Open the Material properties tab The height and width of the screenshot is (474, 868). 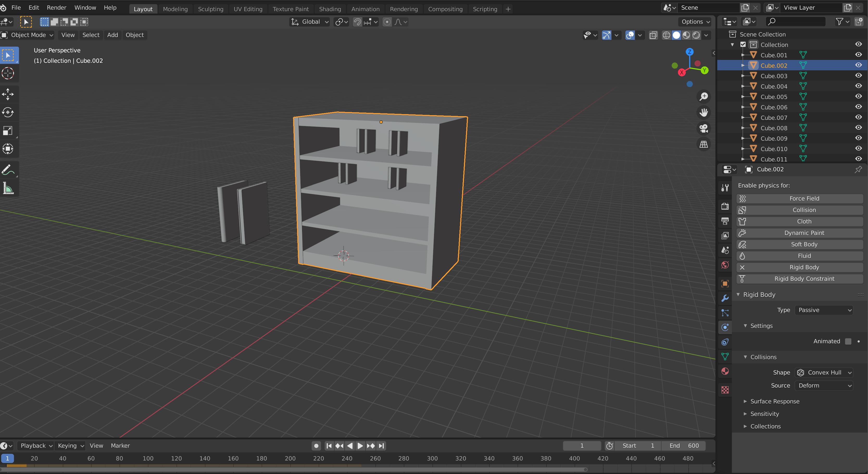point(725,371)
